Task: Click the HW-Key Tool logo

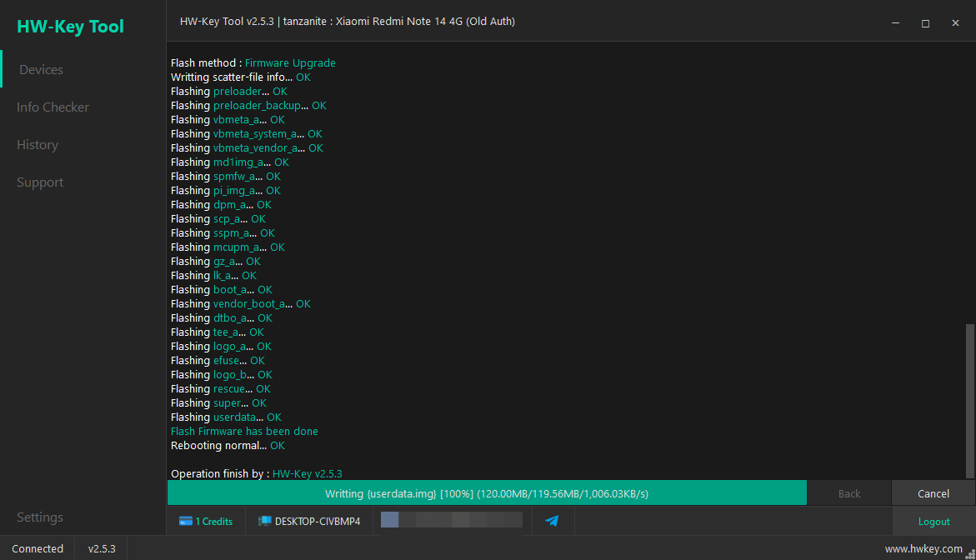Action: pyautogui.click(x=70, y=27)
